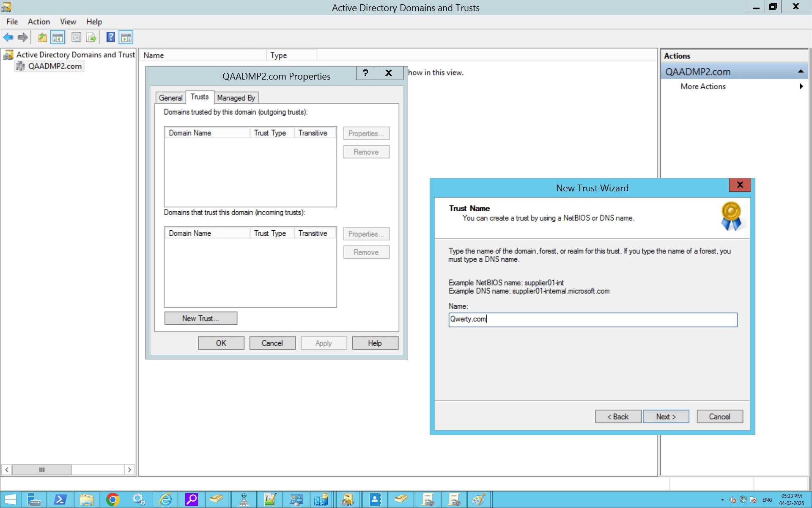Toggle the Show/Hide Console Tree toolbar icon
Image resolution: width=812 pixels, height=508 pixels.
click(x=58, y=37)
